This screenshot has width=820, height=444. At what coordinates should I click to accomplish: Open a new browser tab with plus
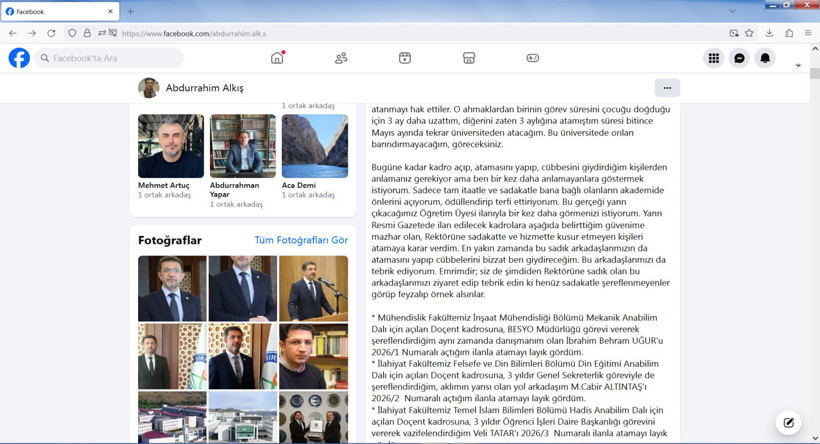(x=131, y=11)
